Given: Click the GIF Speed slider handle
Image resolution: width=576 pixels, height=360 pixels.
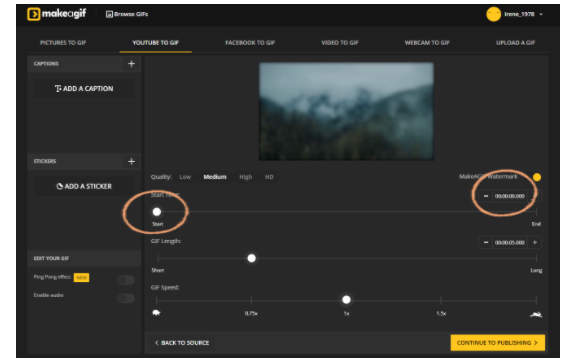Looking at the screenshot, I should 346,300.
